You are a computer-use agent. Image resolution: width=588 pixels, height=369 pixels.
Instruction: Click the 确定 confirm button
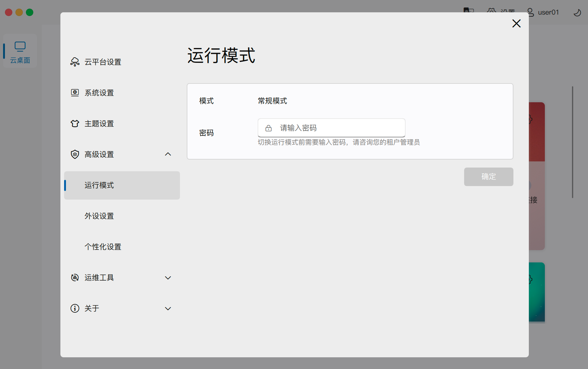coord(488,177)
